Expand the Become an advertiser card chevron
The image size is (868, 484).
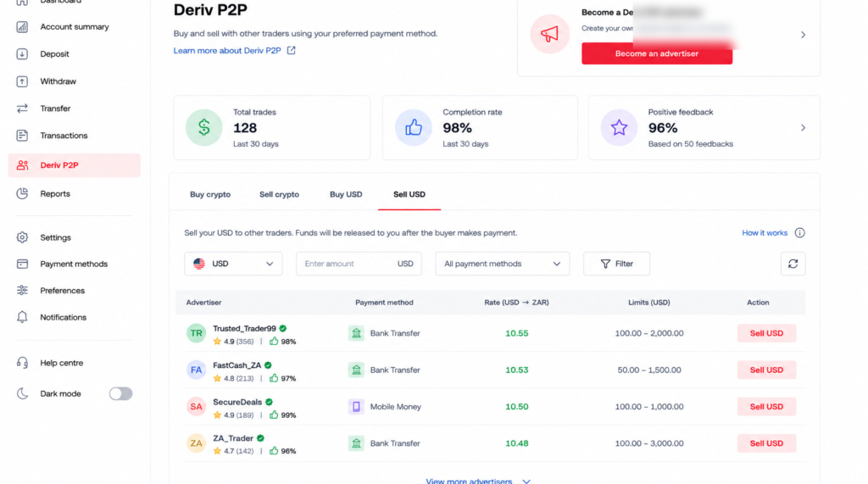804,35
